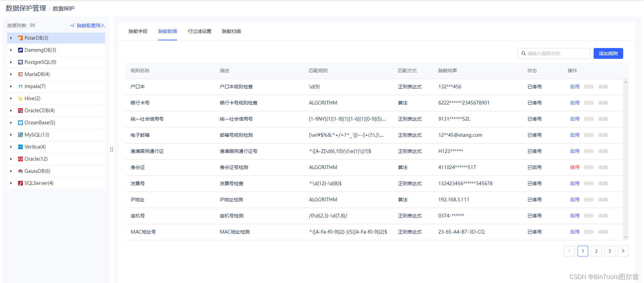
Task: Click the DamengDB database icon
Action: coord(20,50)
